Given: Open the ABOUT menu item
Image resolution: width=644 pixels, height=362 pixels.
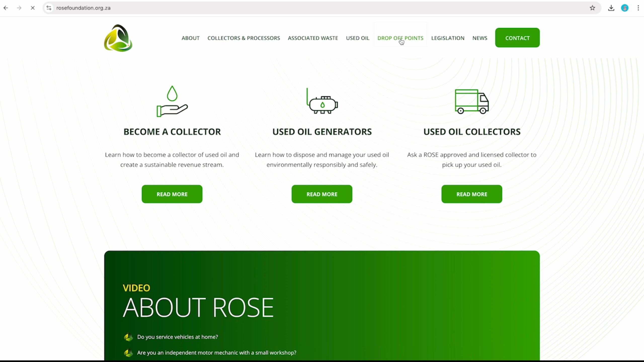Looking at the screenshot, I should coord(190,38).
